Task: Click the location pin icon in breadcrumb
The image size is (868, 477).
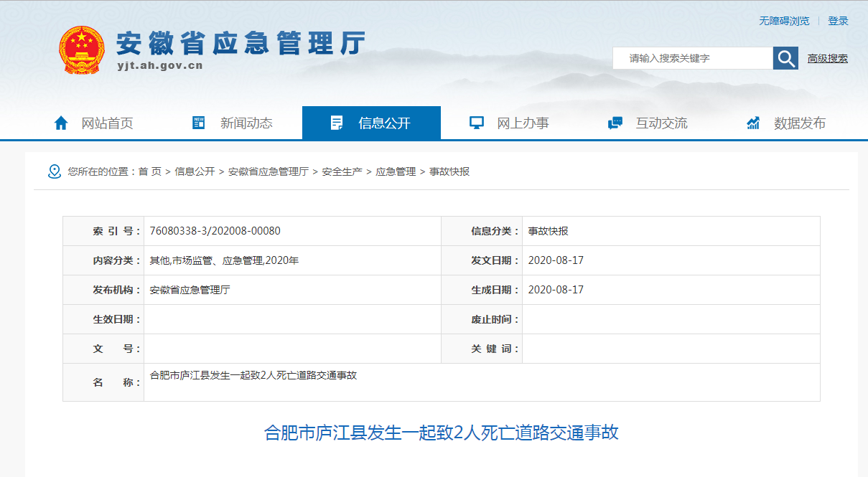Action: pyautogui.click(x=55, y=171)
